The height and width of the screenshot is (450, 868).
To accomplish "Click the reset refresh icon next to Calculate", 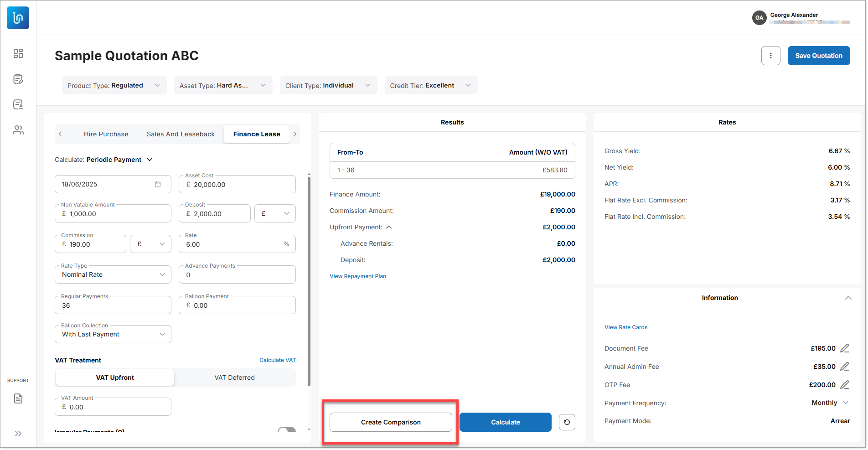I will pyautogui.click(x=567, y=422).
